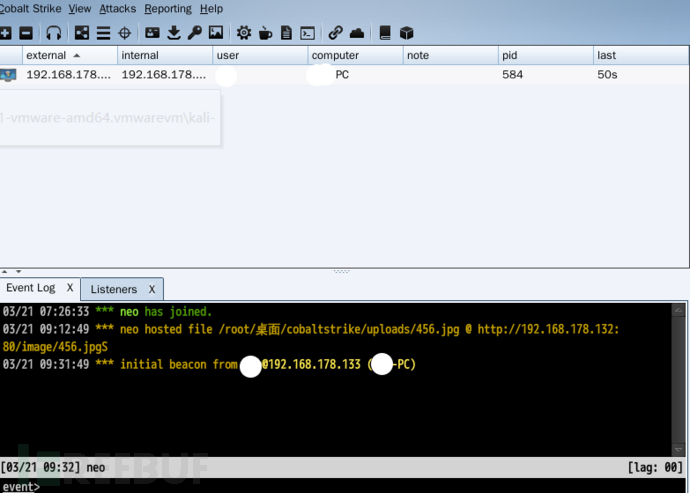Click the '80/image/456.jpgS' log text
690x493 pixels.
point(55,347)
